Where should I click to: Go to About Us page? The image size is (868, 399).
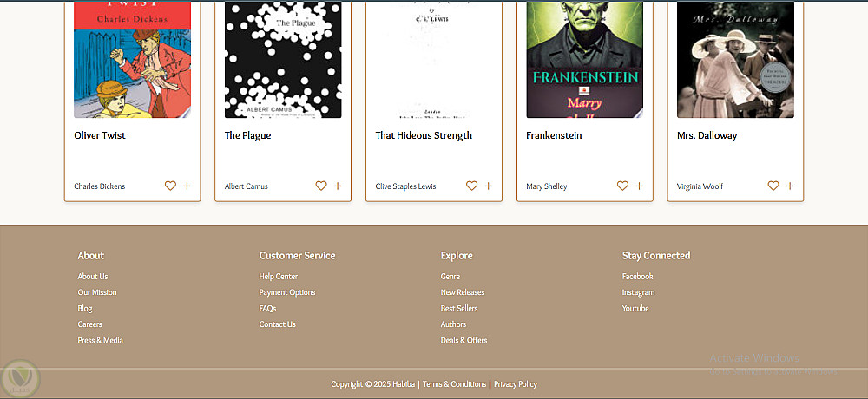click(93, 277)
